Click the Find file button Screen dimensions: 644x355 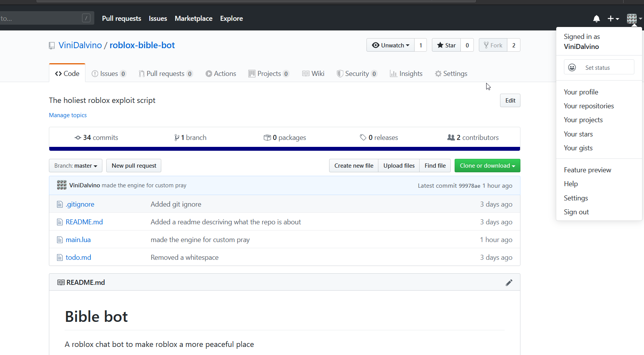point(435,166)
